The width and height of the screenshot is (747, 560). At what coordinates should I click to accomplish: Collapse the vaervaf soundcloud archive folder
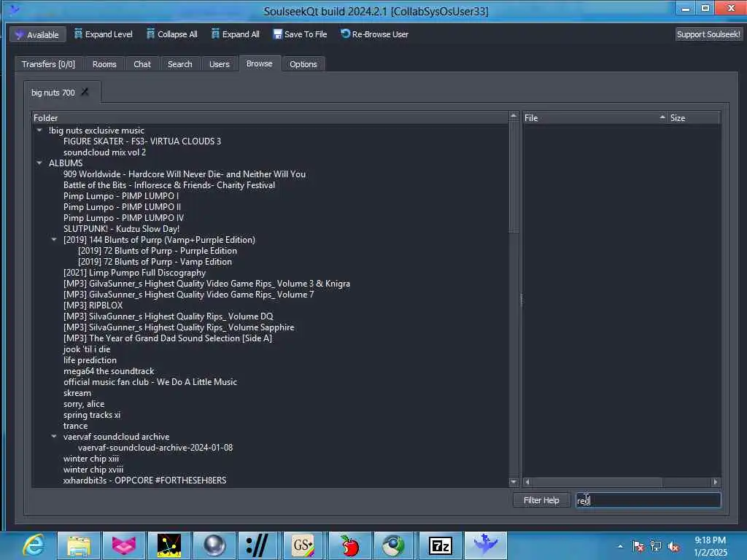54,436
